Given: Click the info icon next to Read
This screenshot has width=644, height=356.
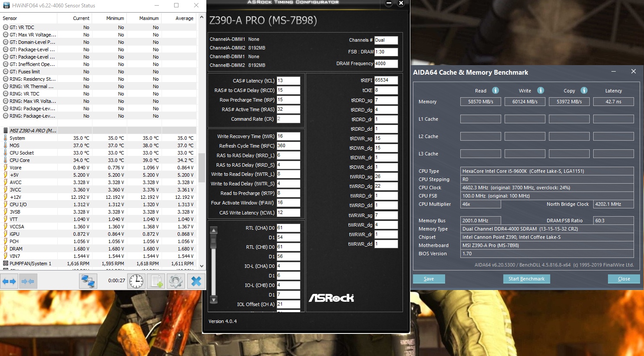Looking at the screenshot, I should (x=495, y=90).
